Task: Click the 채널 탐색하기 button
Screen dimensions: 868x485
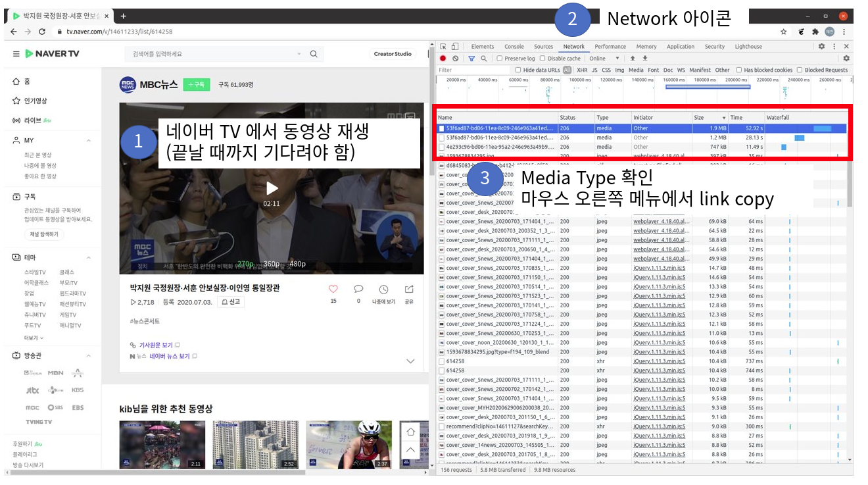Action: click(x=43, y=234)
